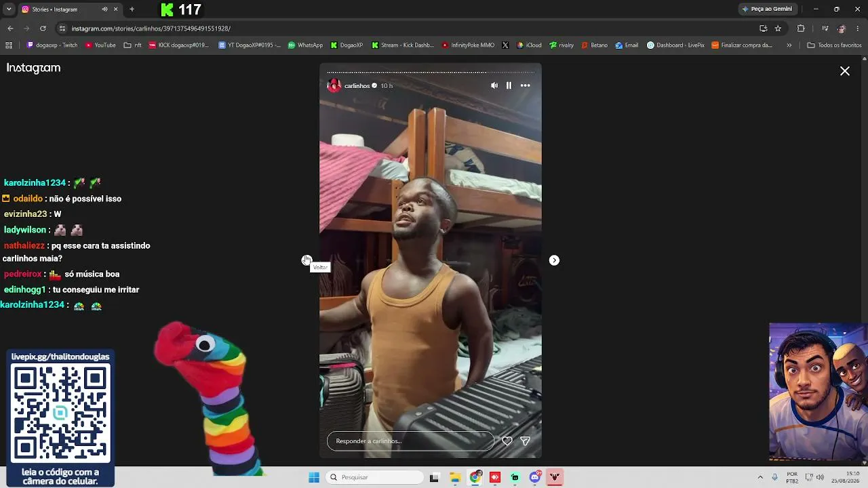This screenshot has height=488, width=868.
Task: Click the microphone tray icon
Action: 774,477
